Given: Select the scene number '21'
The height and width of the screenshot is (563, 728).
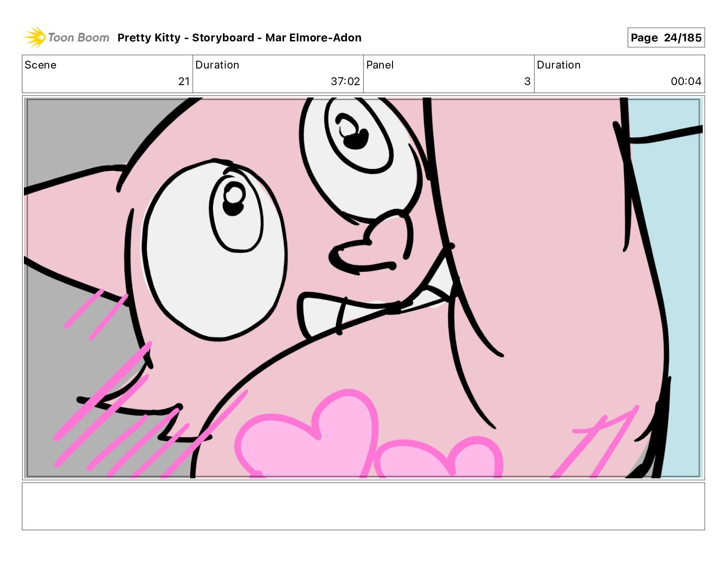Looking at the screenshot, I should (184, 81).
